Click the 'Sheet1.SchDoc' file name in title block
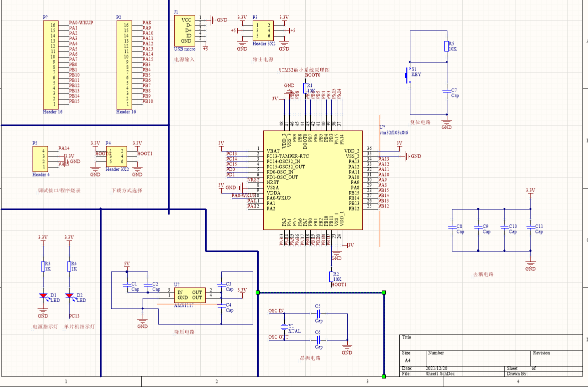This screenshot has width=588, height=387. click(x=440, y=373)
